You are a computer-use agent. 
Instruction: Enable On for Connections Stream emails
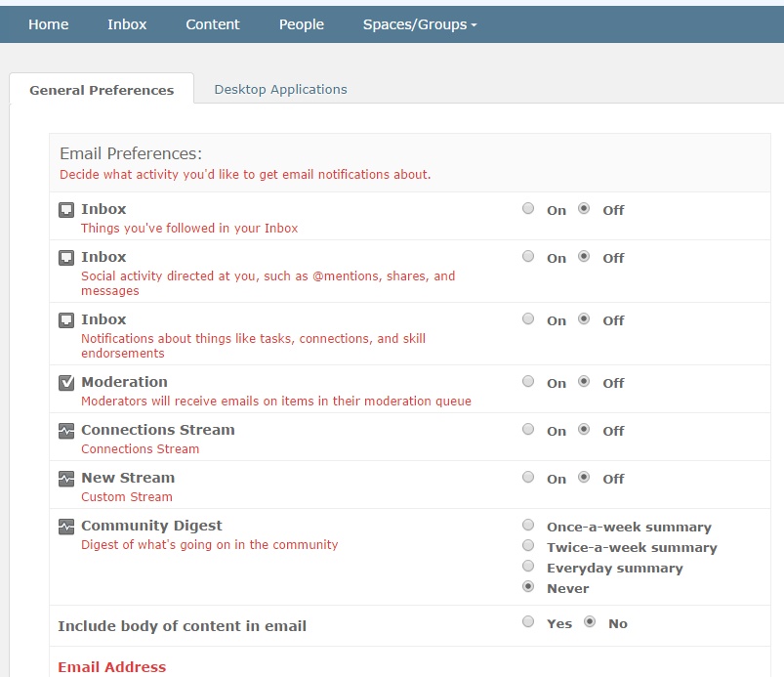click(528, 429)
